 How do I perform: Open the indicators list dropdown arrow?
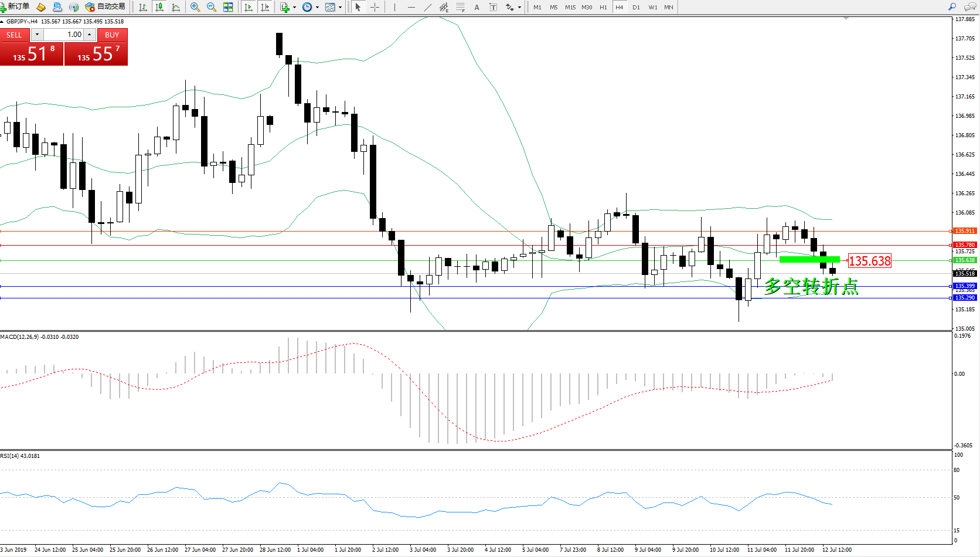click(x=294, y=7)
